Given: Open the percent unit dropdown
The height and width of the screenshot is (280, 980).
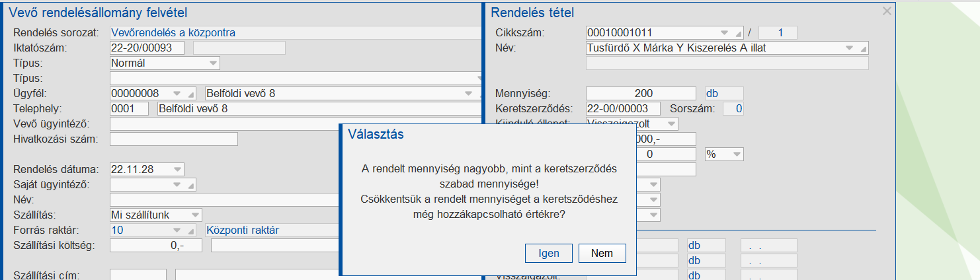Looking at the screenshot, I should [x=736, y=154].
